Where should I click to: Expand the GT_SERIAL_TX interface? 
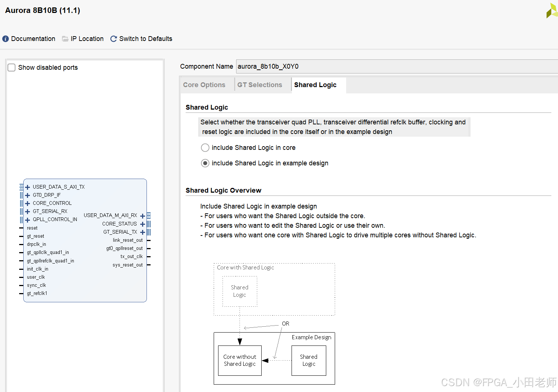tap(142, 232)
